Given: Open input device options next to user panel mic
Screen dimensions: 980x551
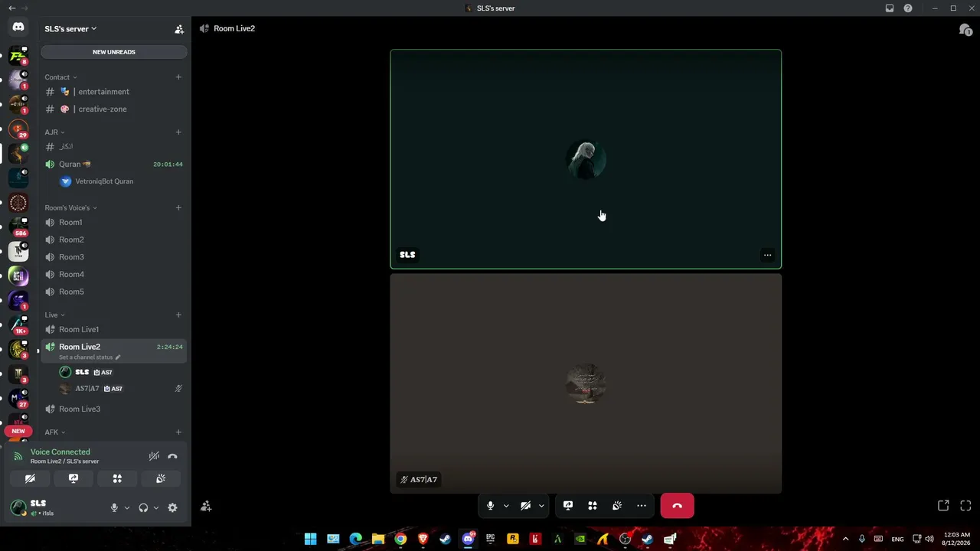Looking at the screenshot, I should 126,507.
